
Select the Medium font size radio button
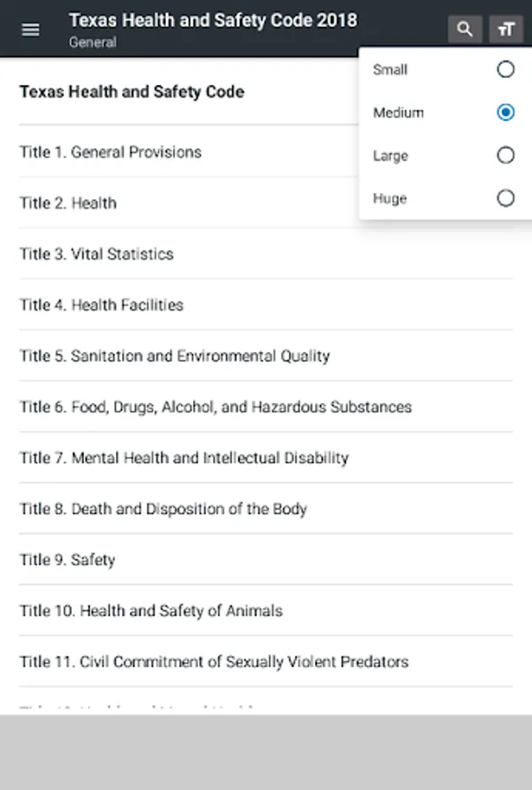pyautogui.click(x=505, y=112)
